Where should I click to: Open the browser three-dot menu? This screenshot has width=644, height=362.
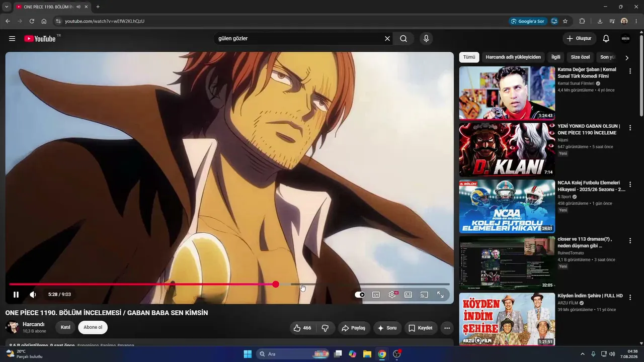(x=636, y=21)
